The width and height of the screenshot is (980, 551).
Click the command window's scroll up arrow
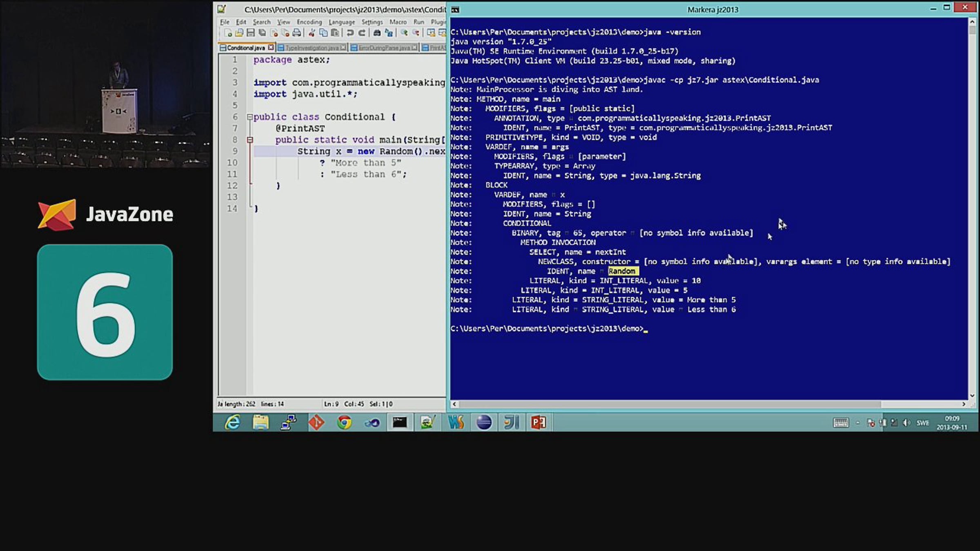tap(972, 22)
